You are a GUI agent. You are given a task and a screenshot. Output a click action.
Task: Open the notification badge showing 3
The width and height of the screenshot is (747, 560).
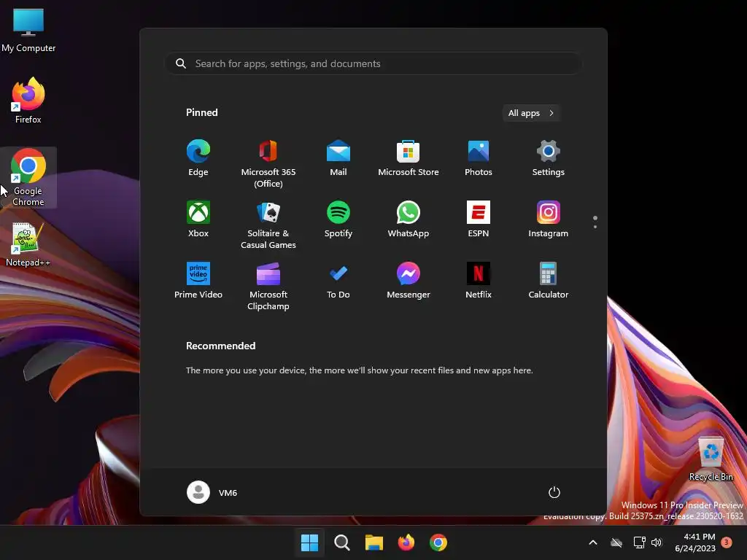[727, 542]
